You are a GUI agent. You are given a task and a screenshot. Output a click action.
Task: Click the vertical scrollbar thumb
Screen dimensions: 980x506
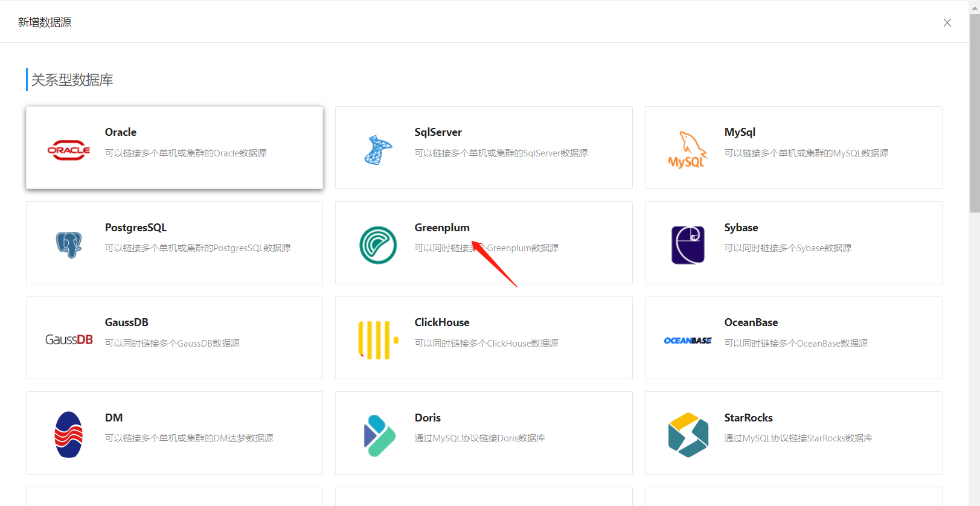pos(974,115)
